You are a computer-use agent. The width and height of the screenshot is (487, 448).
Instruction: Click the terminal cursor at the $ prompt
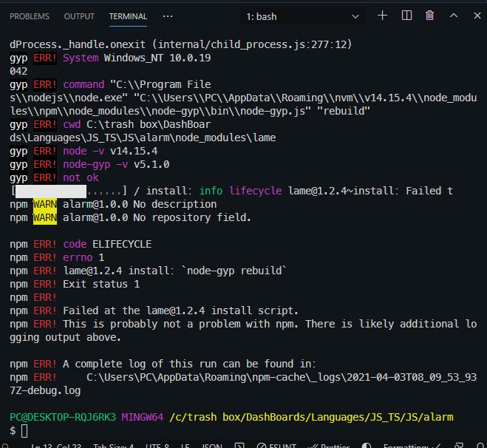point(24,431)
